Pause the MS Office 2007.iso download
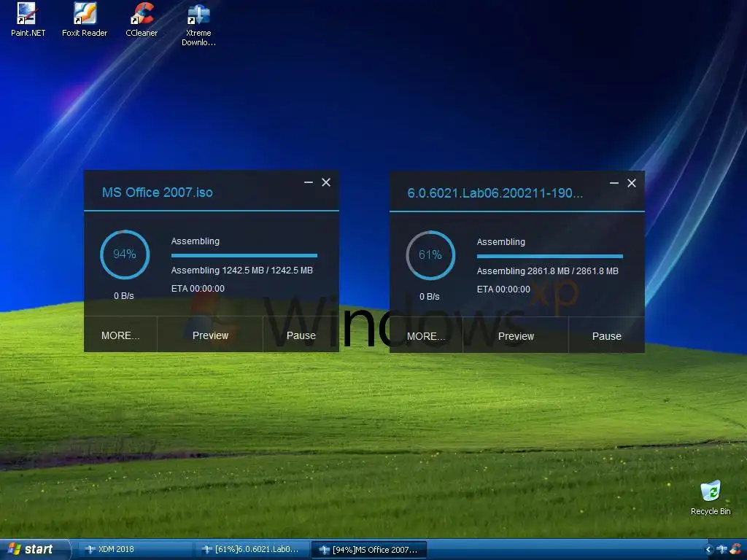Image resolution: width=747 pixels, height=560 pixels. tap(301, 335)
